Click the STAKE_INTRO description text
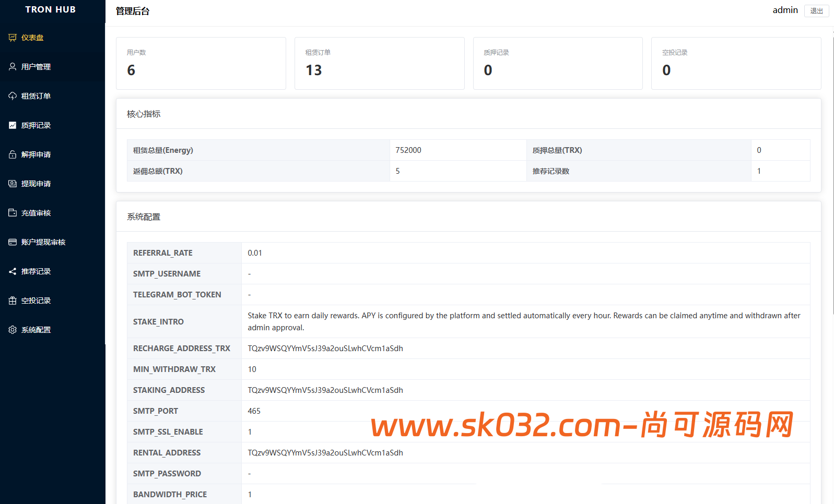The height and width of the screenshot is (504, 834). [524, 321]
